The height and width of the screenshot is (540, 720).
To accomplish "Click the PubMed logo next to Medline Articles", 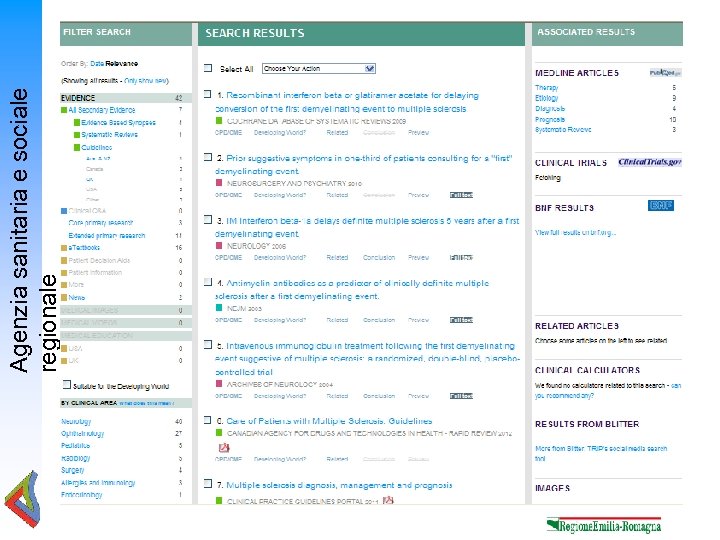I will click(x=665, y=73).
